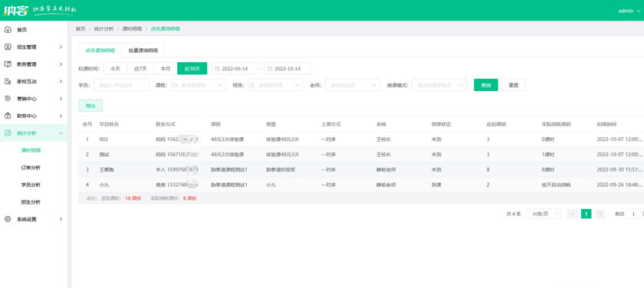Click the start date field 2022-09-14
Screen dimensions: 644x288
pyautogui.click(x=235, y=69)
